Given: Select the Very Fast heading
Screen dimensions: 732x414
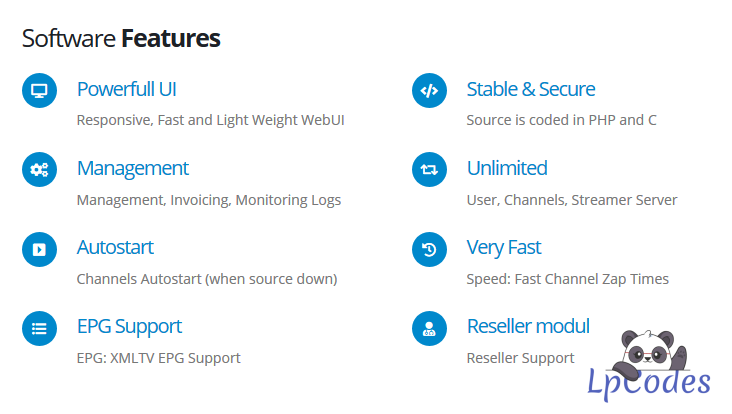Looking at the screenshot, I should click(503, 247).
